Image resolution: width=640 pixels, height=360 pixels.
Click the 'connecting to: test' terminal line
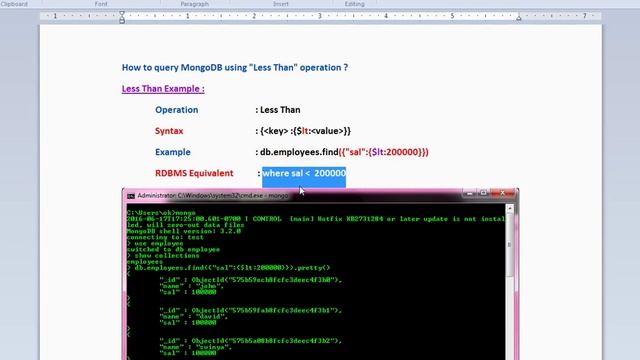165,237
